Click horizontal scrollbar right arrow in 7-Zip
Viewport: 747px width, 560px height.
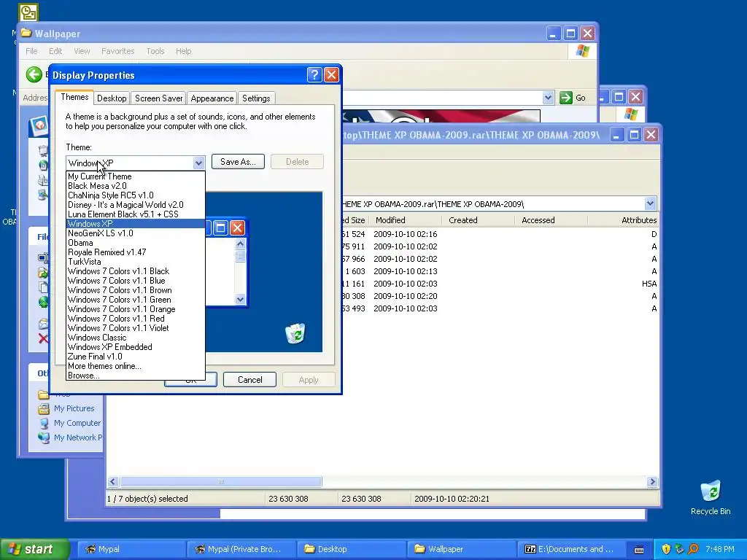(652, 482)
